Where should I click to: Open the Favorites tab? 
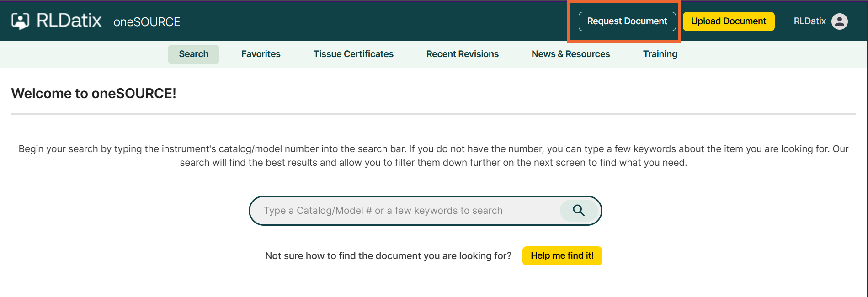pyautogui.click(x=261, y=54)
